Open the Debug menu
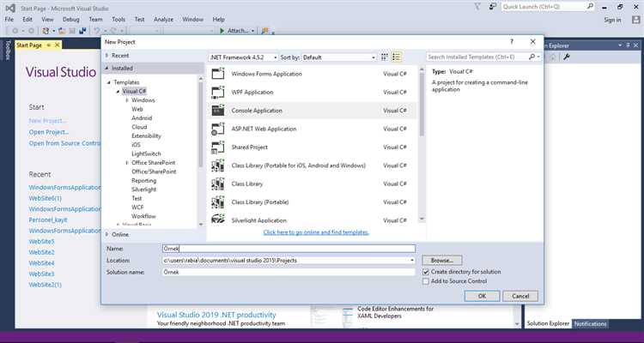This screenshot has width=644, height=343. pos(71,19)
